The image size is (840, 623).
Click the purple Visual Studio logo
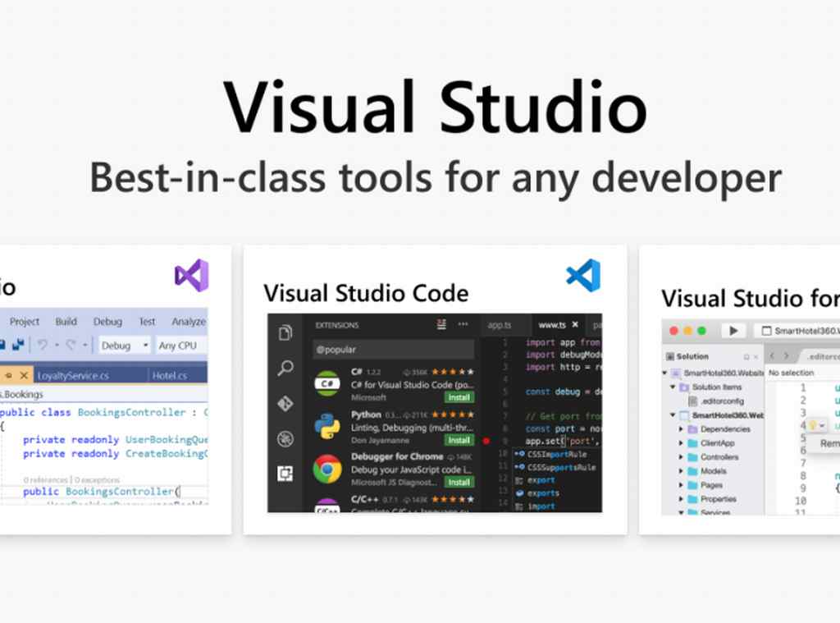point(190,275)
